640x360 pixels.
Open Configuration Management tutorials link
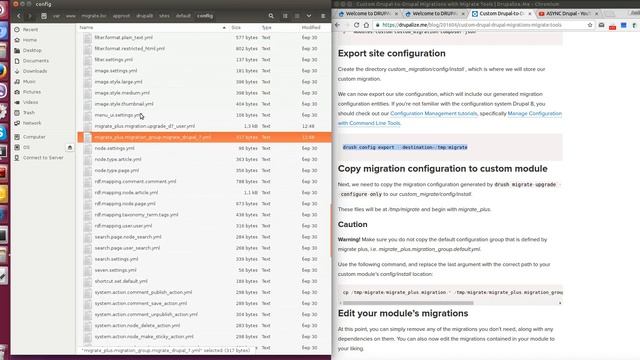(x=433, y=113)
